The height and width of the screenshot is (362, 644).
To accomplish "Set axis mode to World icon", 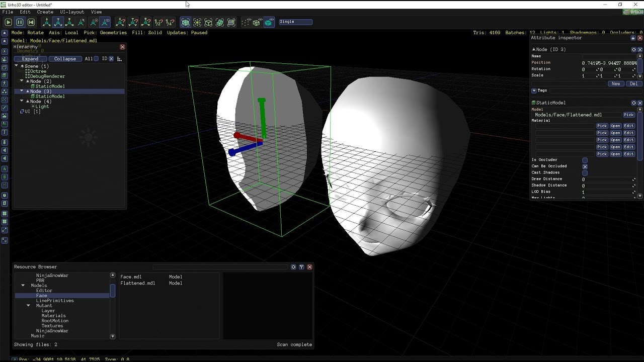I will 94,22.
